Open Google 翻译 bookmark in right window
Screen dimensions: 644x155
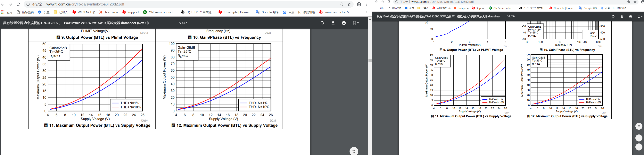[588, 8]
